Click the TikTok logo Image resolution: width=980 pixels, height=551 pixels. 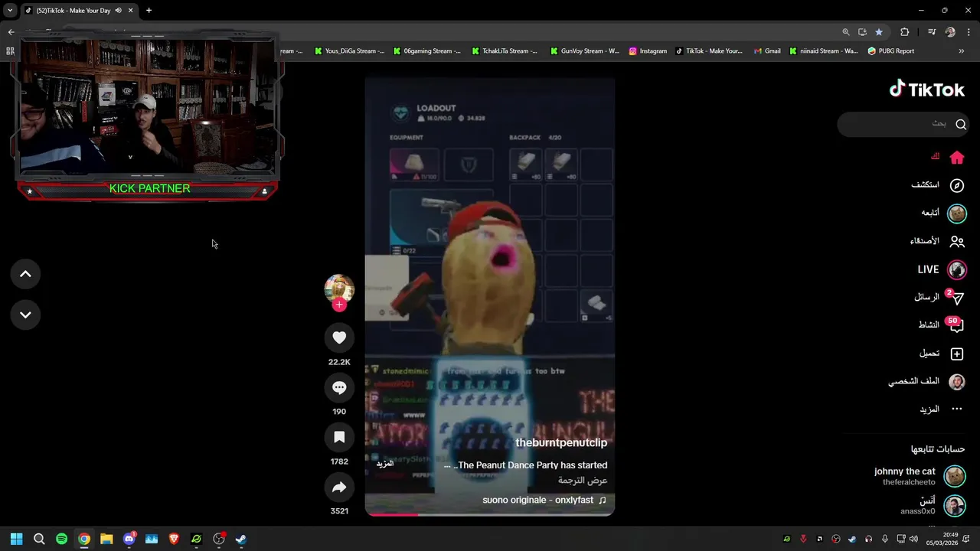[926, 90]
